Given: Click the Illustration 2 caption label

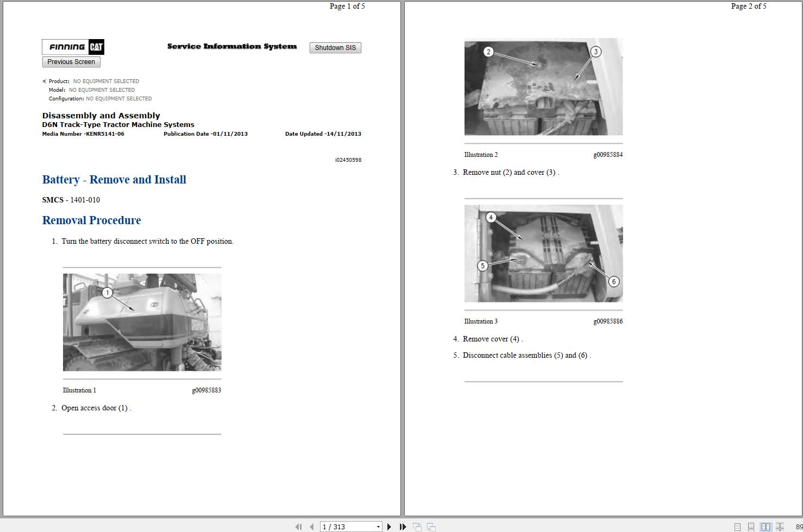Looking at the screenshot, I should click(x=481, y=155).
